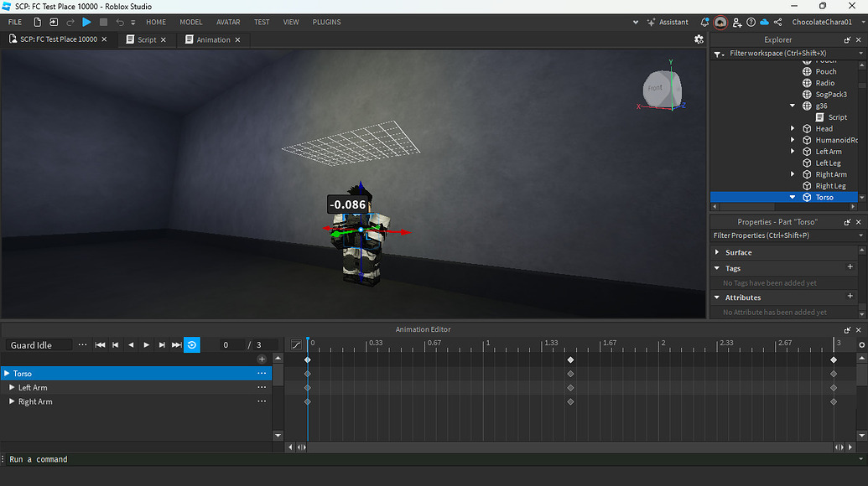Open the MODEL menu in the ribbon

190,22
